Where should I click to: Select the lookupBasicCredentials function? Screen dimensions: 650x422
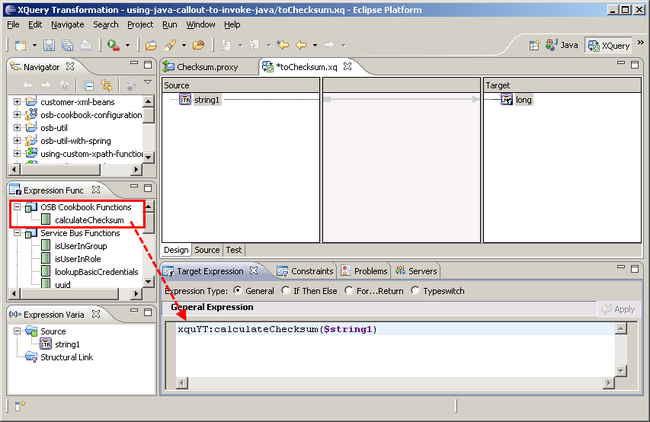pyautogui.click(x=96, y=272)
